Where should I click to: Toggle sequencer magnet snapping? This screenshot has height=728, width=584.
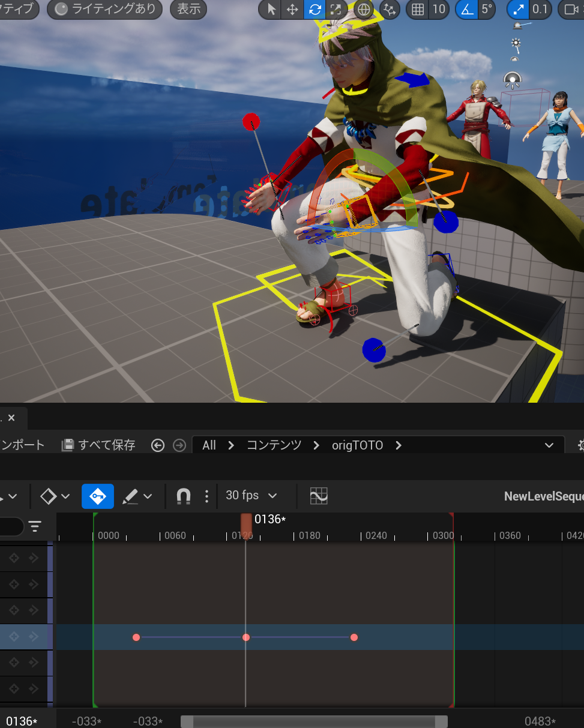click(x=184, y=496)
